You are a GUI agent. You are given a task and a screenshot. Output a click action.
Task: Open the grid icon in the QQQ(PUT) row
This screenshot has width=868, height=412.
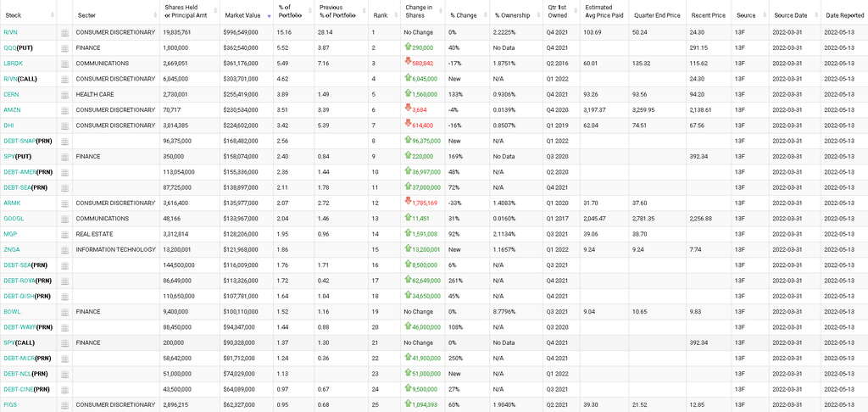click(64, 48)
